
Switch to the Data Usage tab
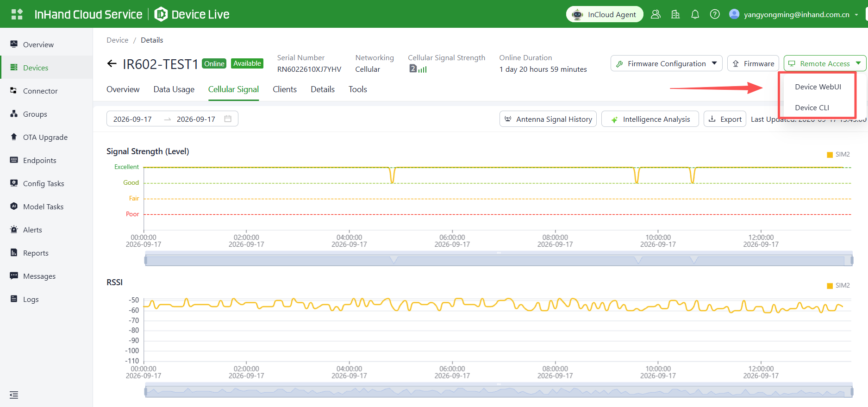point(174,89)
